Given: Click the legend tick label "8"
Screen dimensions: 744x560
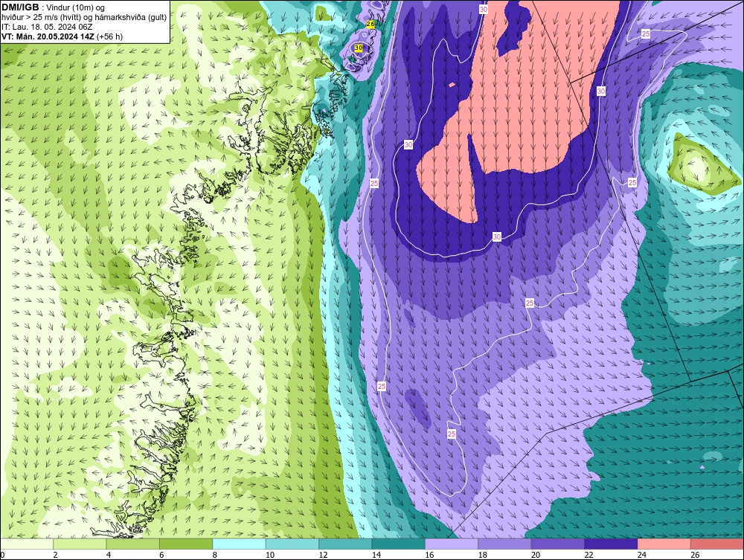Looking at the screenshot, I should pyautogui.click(x=215, y=555).
